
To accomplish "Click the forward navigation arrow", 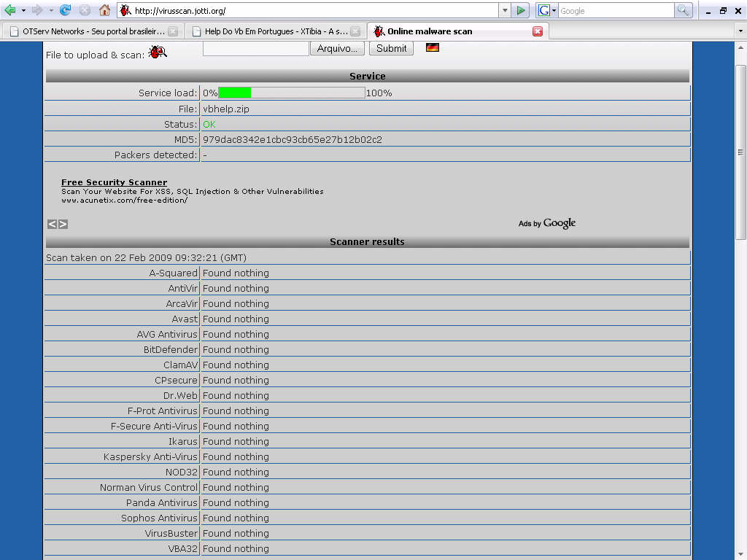I will point(37,10).
